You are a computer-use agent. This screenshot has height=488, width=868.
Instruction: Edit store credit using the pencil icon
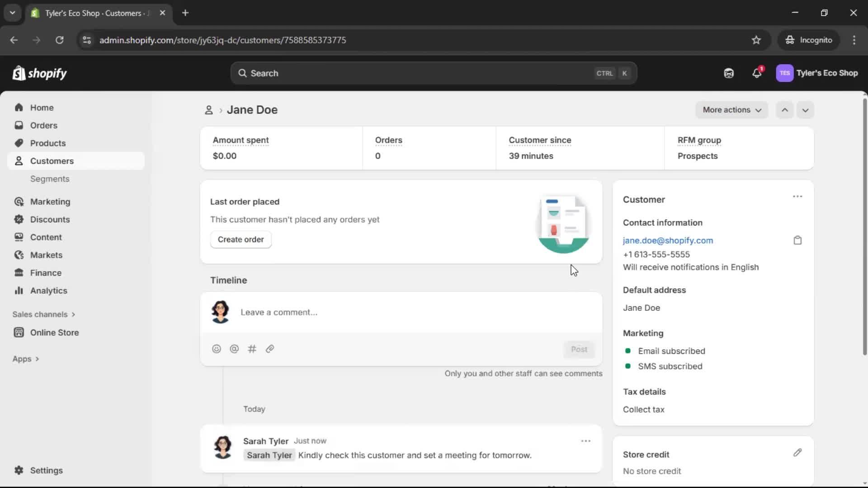[x=797, y=453]
